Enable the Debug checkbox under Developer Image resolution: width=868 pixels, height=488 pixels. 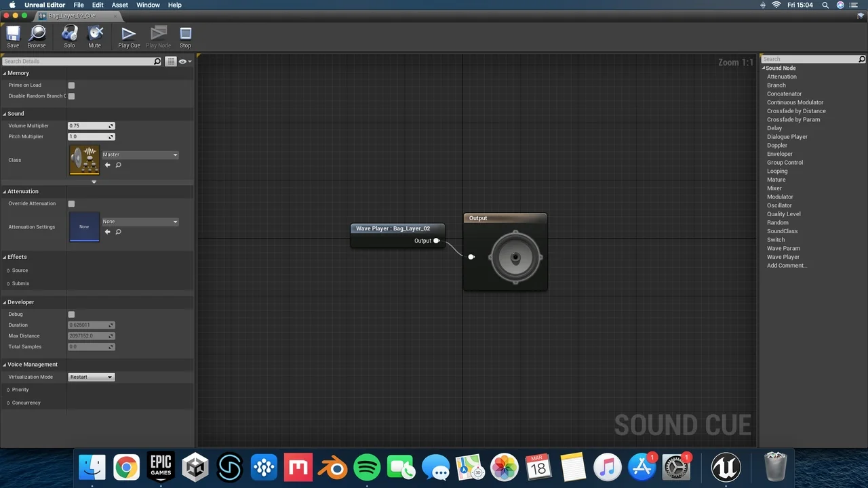pyautogui.click(x=71, y=314)
